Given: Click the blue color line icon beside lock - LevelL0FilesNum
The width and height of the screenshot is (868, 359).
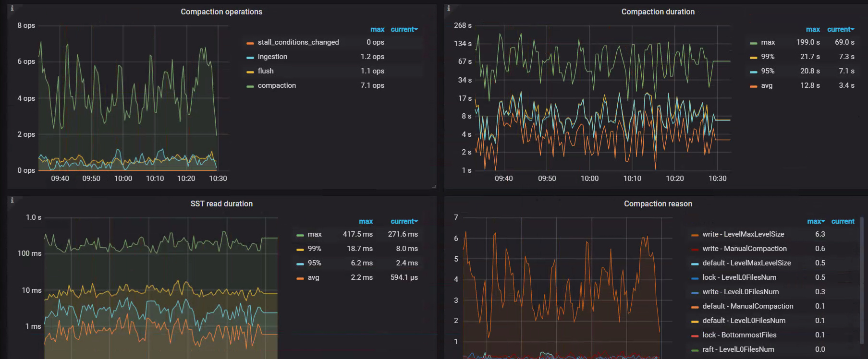Looking at the screenshot, I should click(x=695, y=278).
